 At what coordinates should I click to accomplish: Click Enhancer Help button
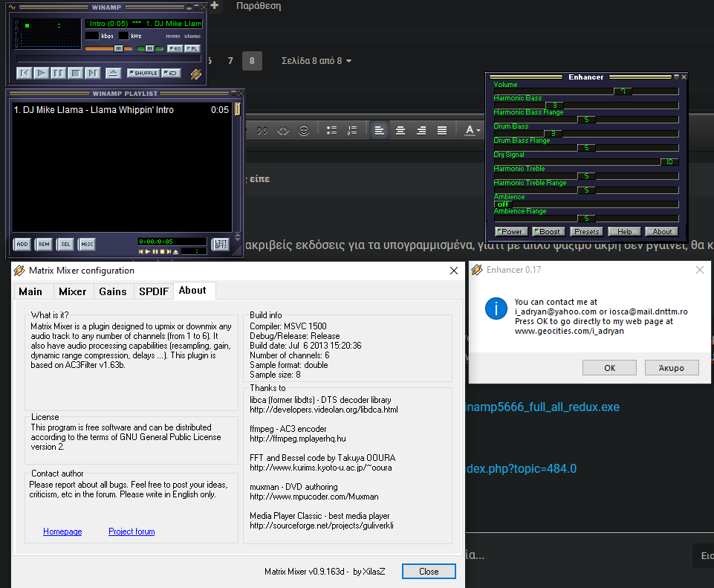click(624, 232)
